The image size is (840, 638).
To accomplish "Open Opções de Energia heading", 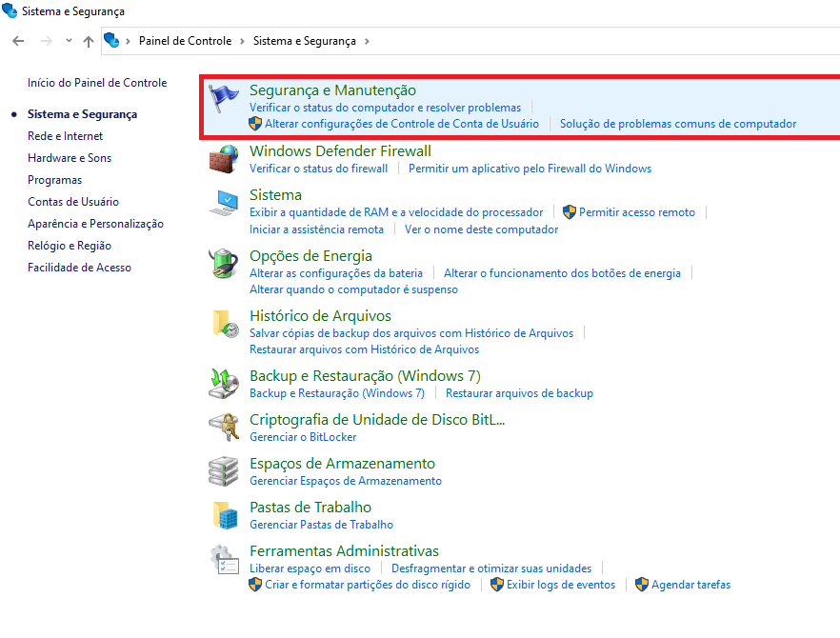I will pyautogui.click(x=310, y=256).
